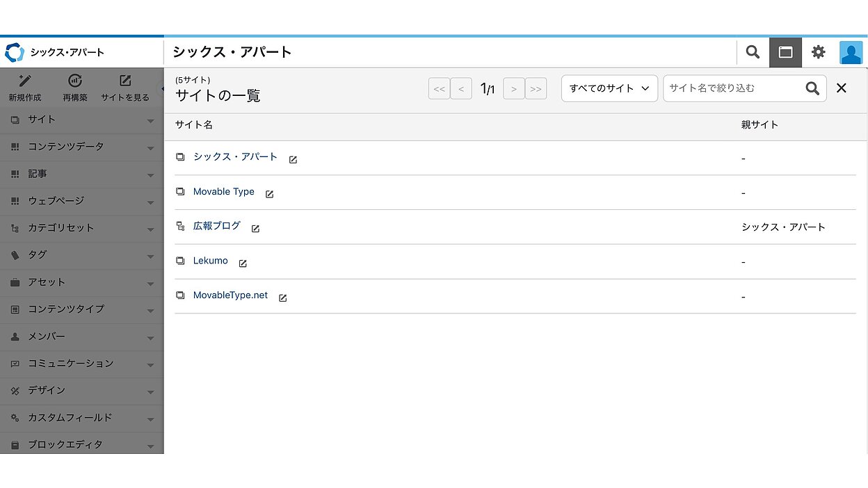Expand the コンテンツデータ sidebar menu

[x=81, y=147]
